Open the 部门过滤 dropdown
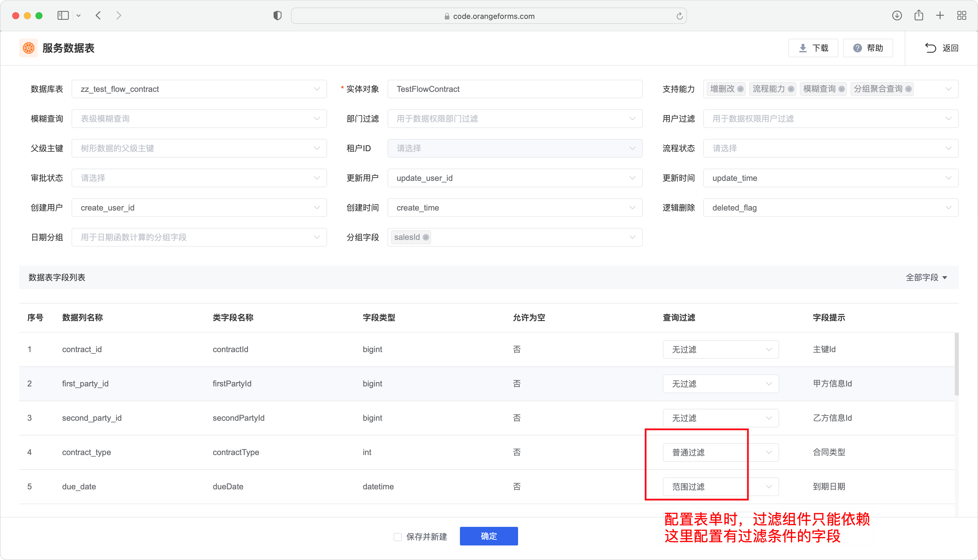 click(x=515, y=118)
